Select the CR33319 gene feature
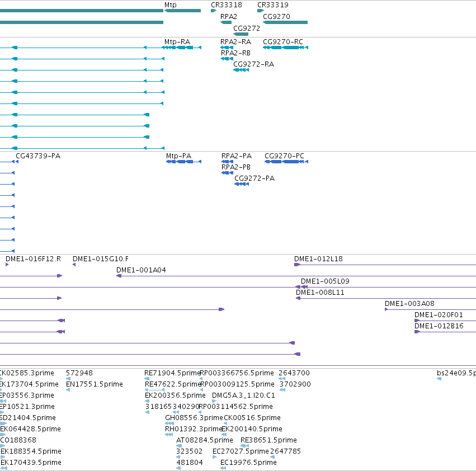This screenshot has height=471, width=476. pos(261,11)
